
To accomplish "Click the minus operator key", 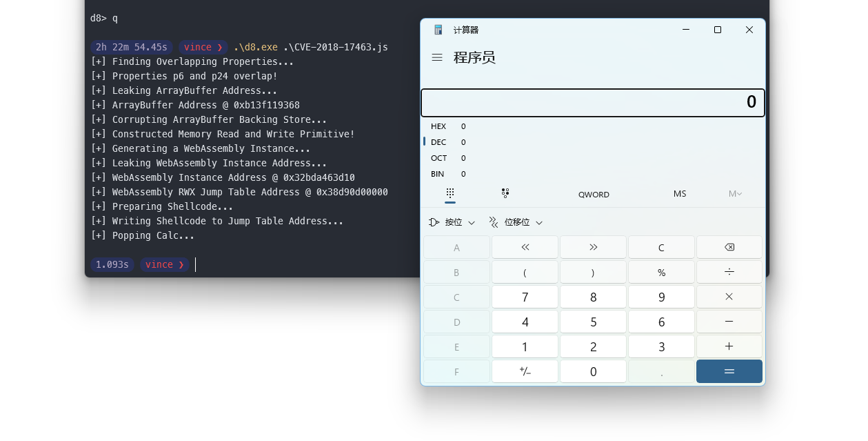I will tap(729, 322).
